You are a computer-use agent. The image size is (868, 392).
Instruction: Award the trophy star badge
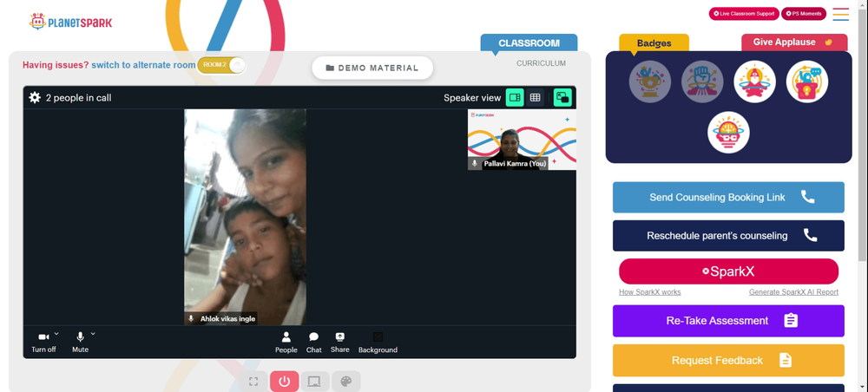(650, 82)
